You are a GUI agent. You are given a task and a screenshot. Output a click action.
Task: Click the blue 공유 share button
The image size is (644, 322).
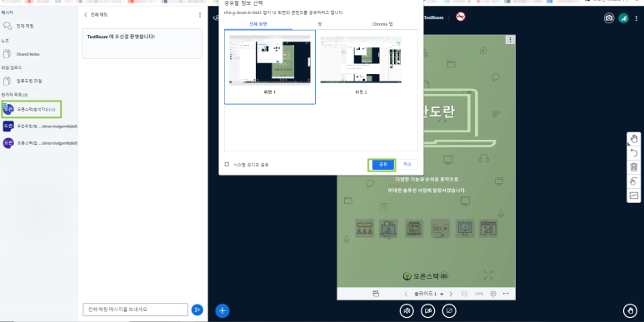click(x=382, y=165)
